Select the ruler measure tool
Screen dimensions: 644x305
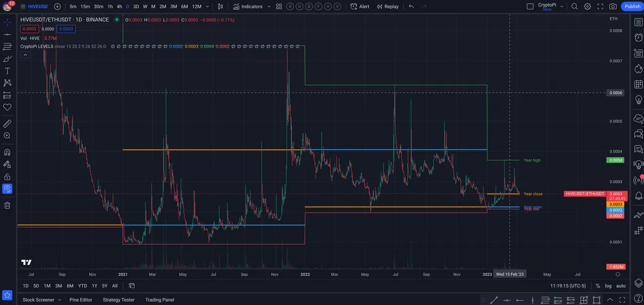(x=7, y=124)
